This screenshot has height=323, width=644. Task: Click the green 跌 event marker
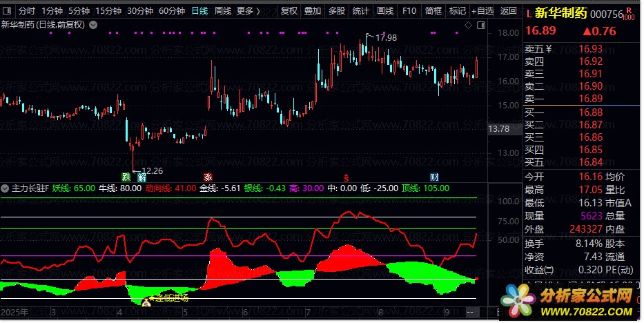126,177
